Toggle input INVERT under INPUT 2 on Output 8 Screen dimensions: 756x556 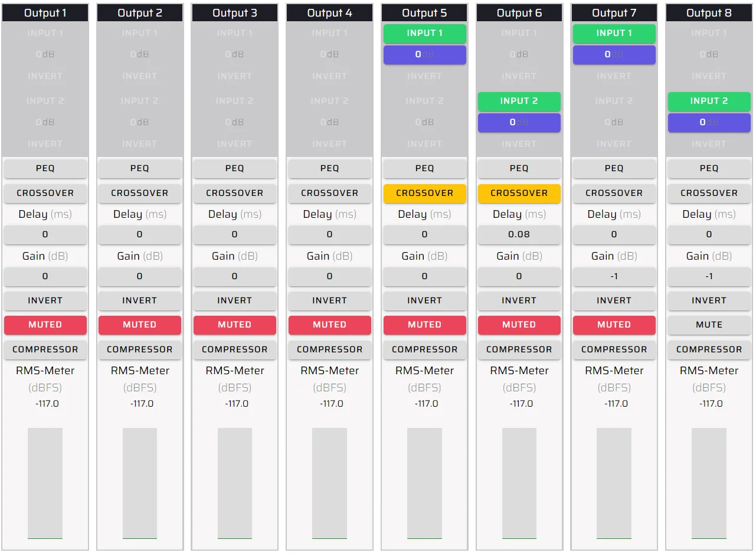[x=709, y=144]
